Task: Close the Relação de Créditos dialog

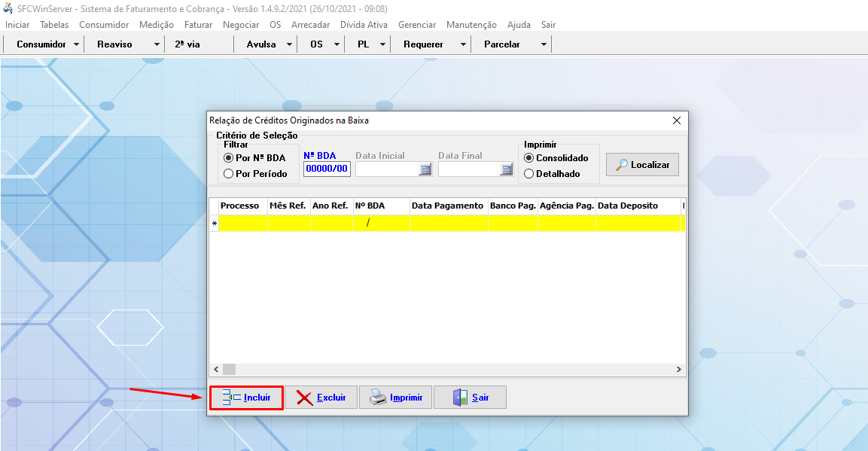Action: (676, 120)
